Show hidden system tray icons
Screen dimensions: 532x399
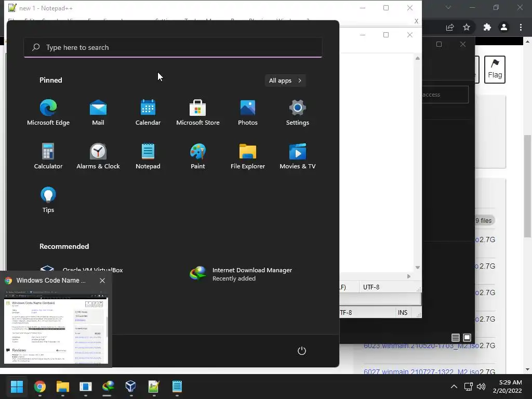[x=454, y=387]
